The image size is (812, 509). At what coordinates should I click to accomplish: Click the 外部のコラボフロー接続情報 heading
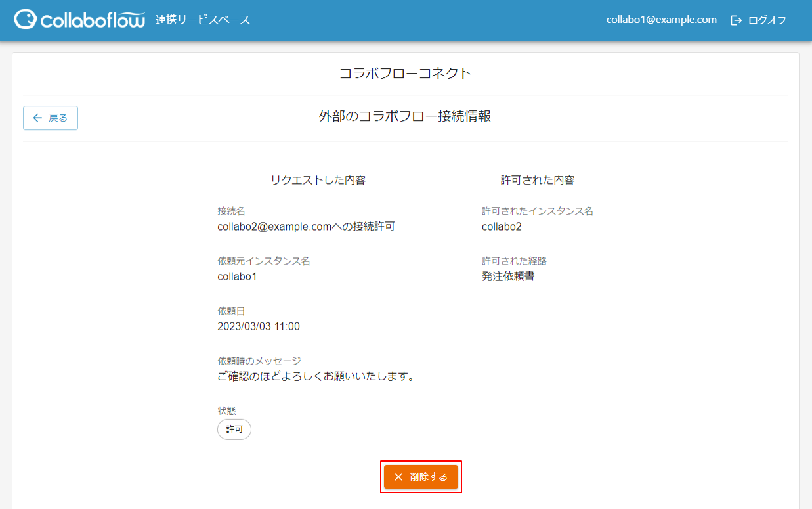click(x=405, y=117)
